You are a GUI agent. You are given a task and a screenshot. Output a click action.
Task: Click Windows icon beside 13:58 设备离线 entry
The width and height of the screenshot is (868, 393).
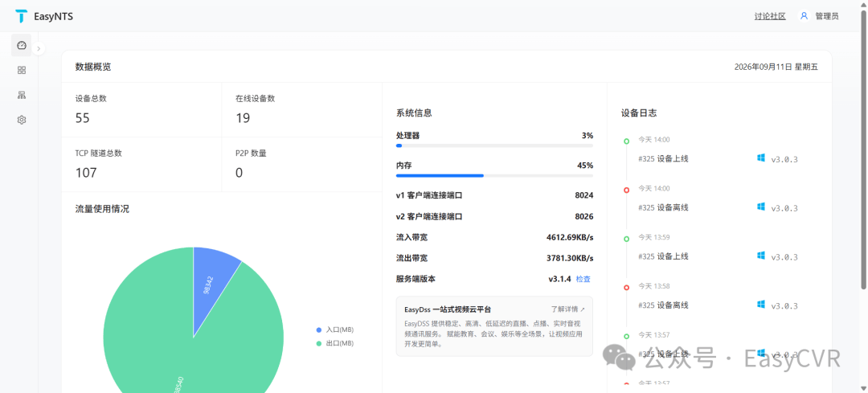(x=761, y=305)
